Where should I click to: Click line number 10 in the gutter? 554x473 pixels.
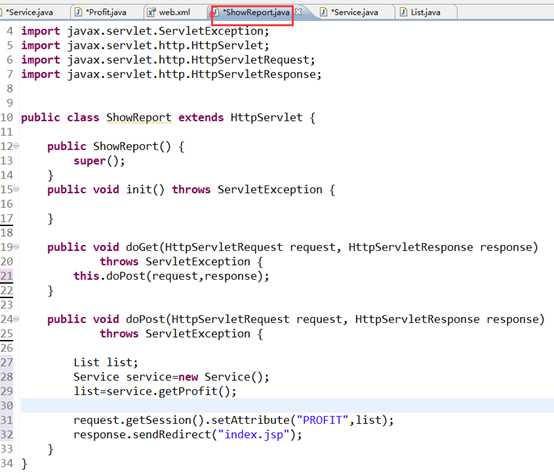click(x=7, y=118)
